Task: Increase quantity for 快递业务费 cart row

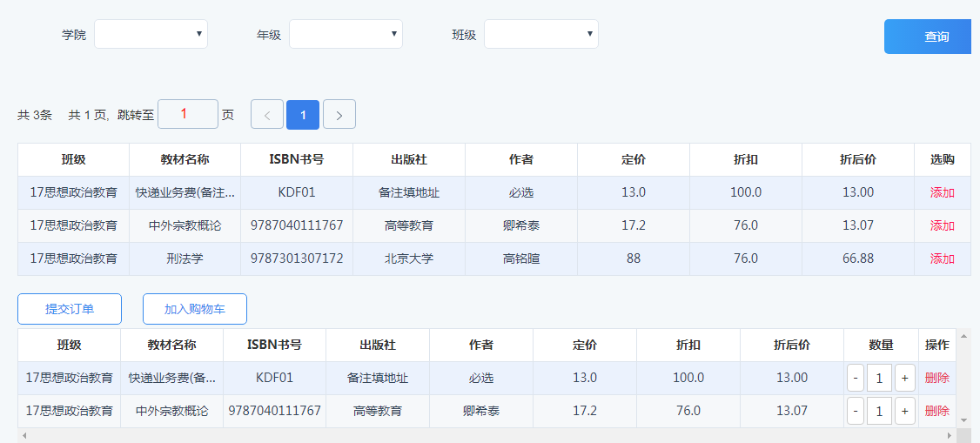Action: coord(905,379)
